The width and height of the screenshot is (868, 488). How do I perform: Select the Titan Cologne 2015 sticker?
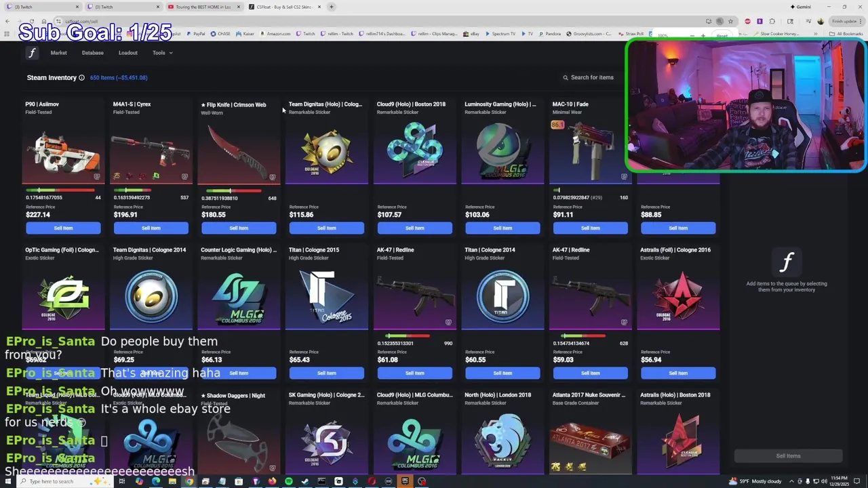(x=326, y=296)
